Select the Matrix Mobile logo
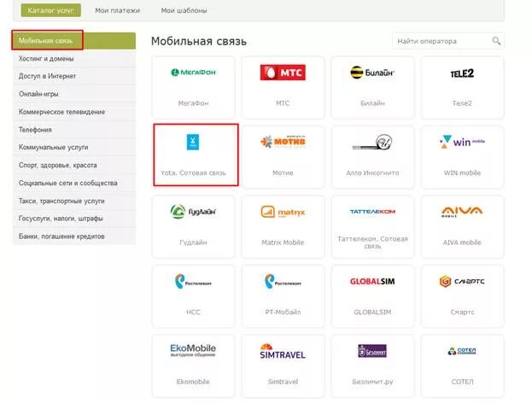The image size is (532, 403). (x=283, y=212)
